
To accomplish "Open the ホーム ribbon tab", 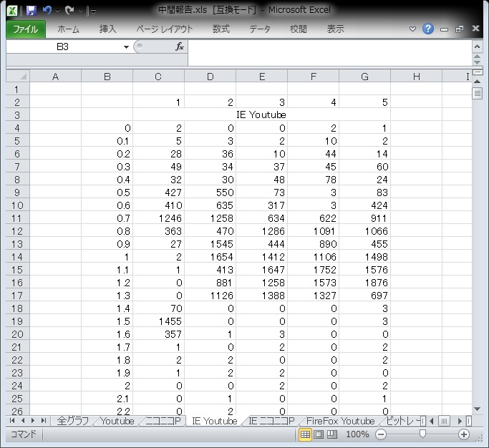I will 68,29.
